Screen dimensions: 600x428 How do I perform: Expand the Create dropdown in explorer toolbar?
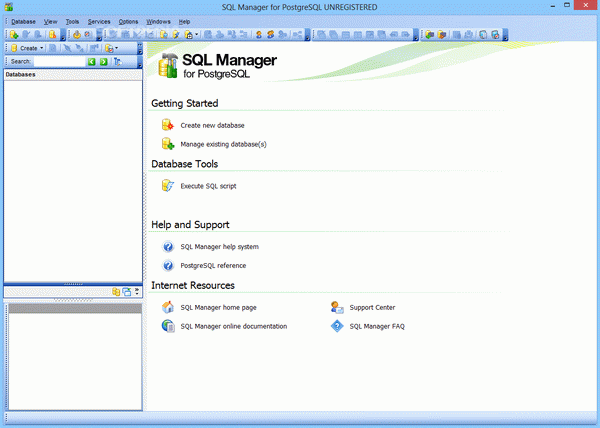43,47
